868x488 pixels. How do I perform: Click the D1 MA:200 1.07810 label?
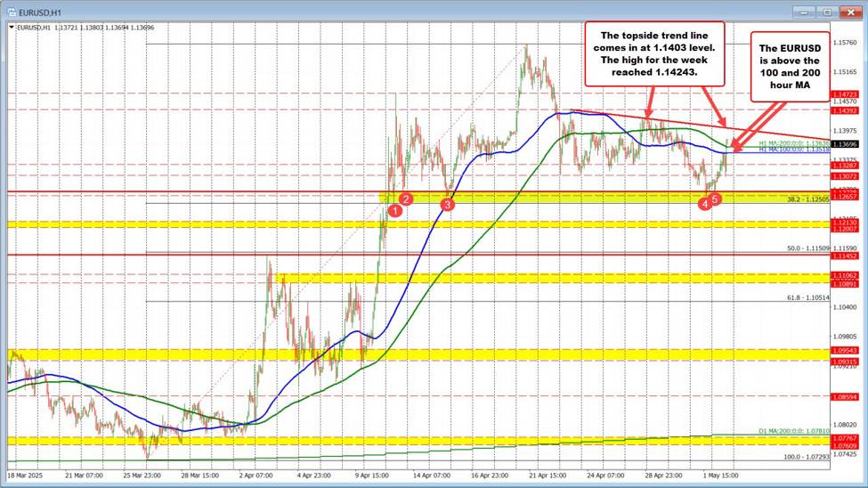tap(795, 432)
